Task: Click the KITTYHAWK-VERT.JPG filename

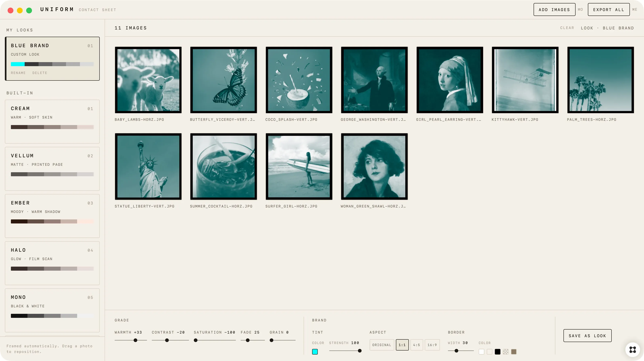Action: click(x=515, y=119)
